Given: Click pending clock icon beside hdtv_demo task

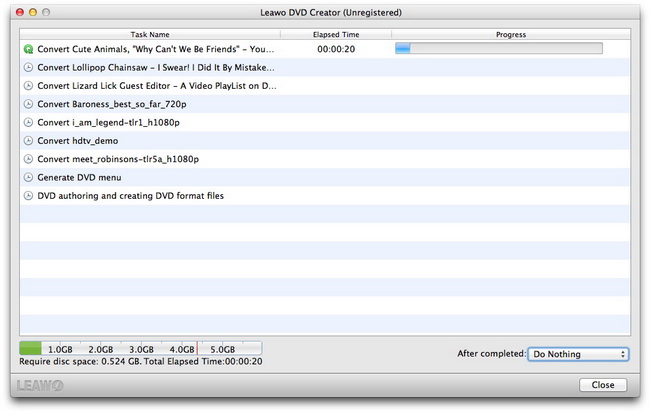Looking at the screenshot, I should 28,141.
